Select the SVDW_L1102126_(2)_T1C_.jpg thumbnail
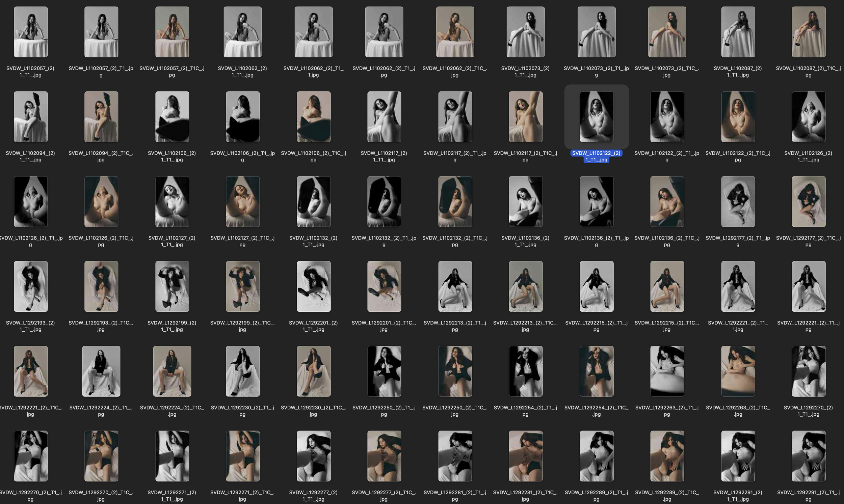 pos(101,201)
